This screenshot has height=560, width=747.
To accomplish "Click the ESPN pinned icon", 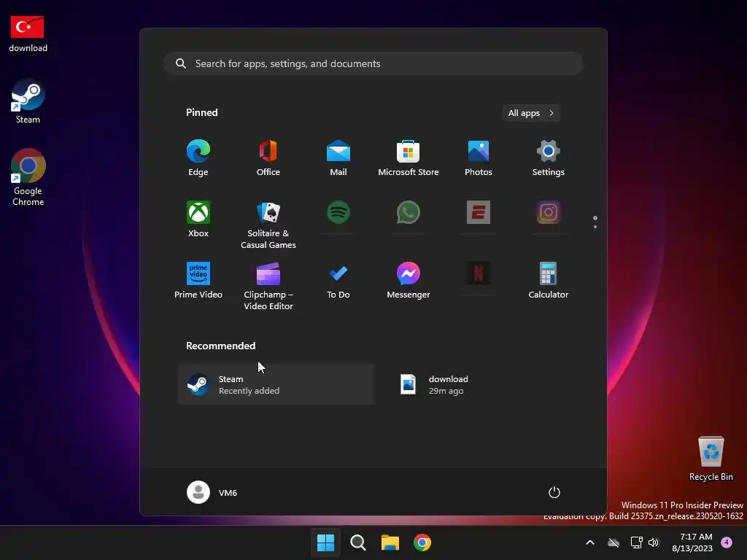I will (479, 212).
